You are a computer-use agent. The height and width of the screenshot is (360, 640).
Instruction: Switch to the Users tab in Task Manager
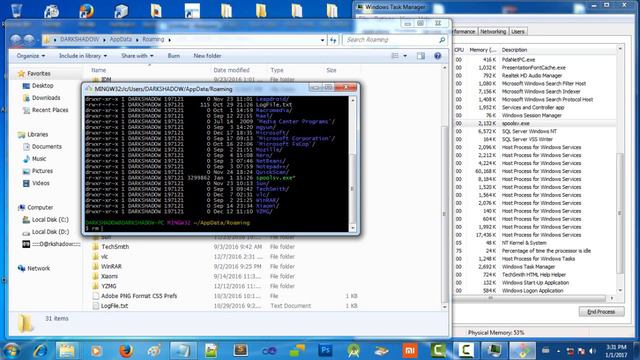tap(518, 31)
